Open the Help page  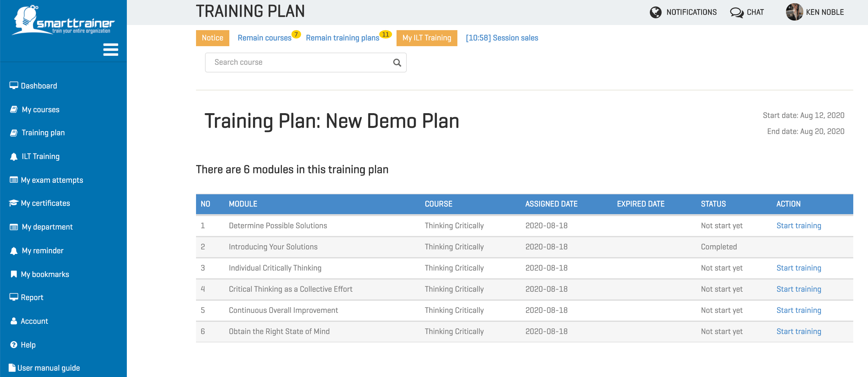point(28,345)
